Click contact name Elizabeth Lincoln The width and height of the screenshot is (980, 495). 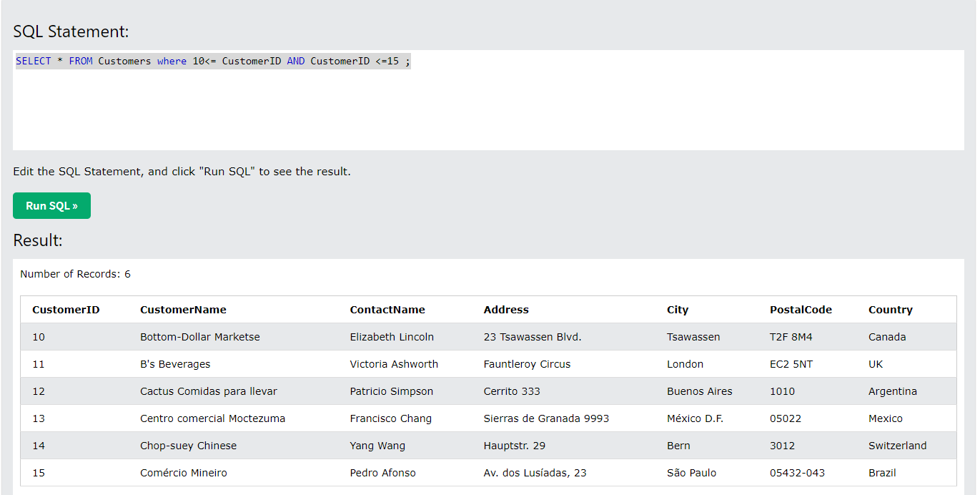[x=392, y=337]
